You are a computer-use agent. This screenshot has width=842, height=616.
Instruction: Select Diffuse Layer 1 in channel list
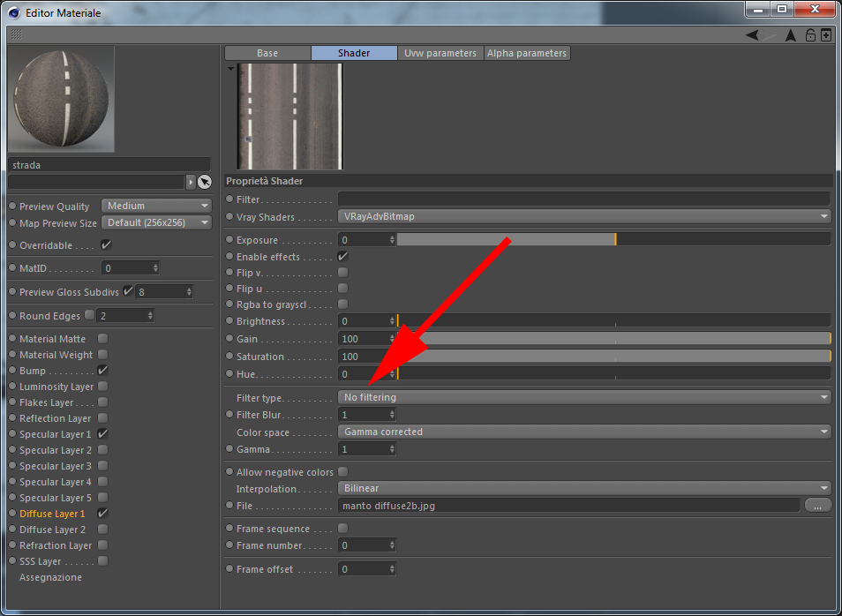point(52,514)
